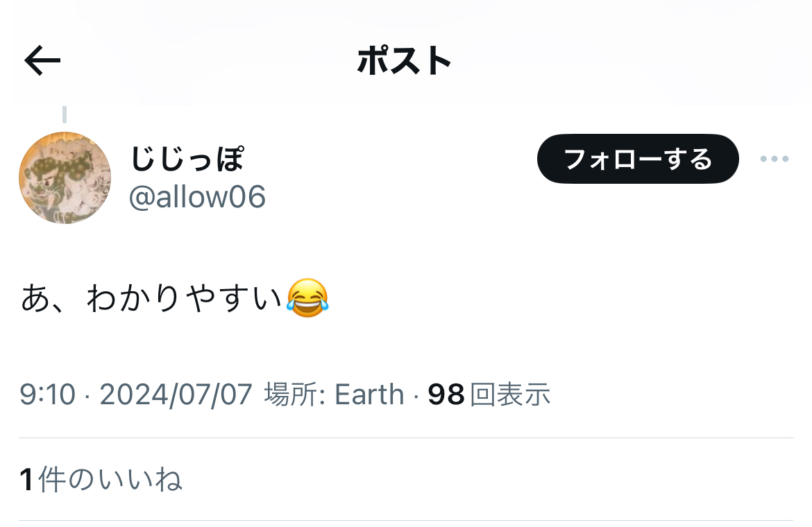812x527 pixels.
Task: Open the 1件のいいね likes list
Action: click(101, 479)
